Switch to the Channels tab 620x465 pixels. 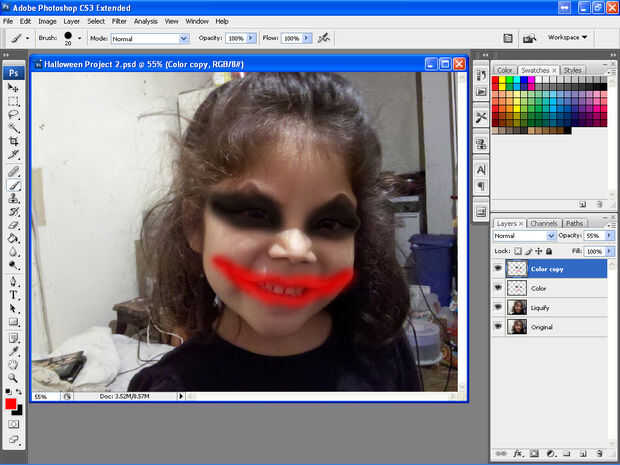coord(544,223)
